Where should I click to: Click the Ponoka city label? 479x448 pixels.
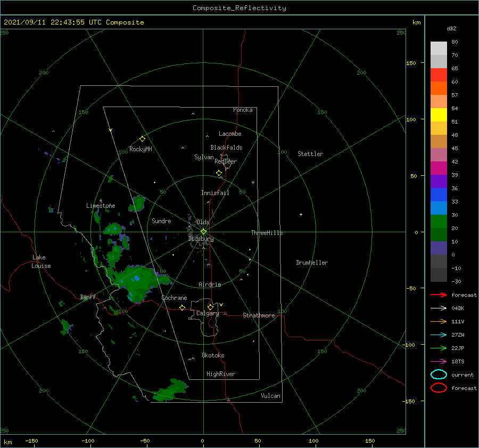[243, 110]
